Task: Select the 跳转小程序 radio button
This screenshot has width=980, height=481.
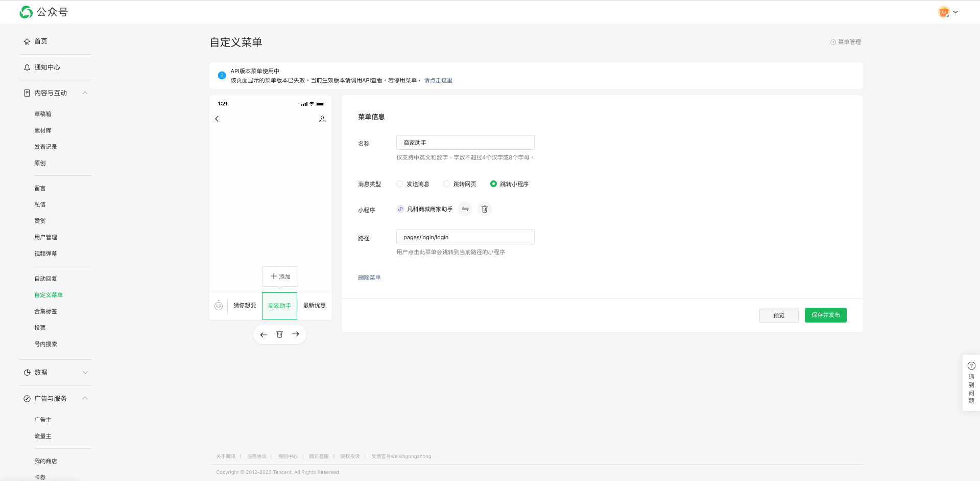Action: [x=493, y=184]
